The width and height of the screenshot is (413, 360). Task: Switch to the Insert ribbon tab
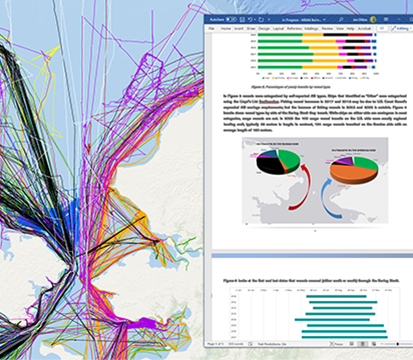pos(239,29)
